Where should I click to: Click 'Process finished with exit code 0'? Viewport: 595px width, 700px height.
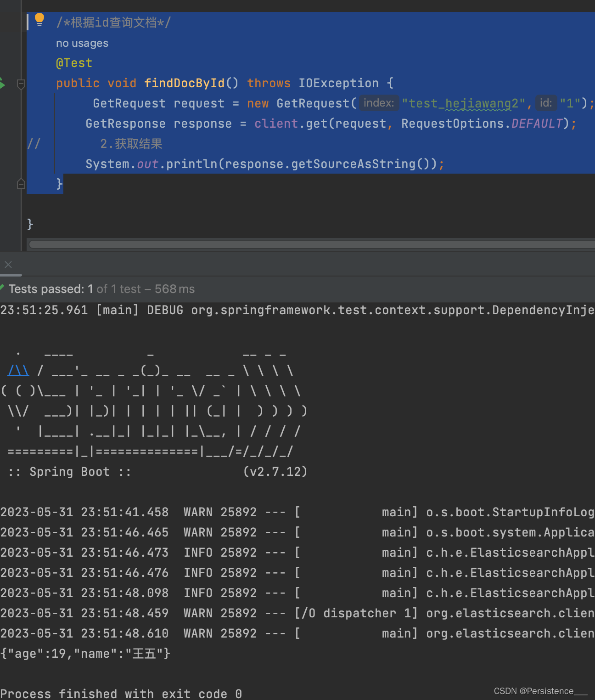[x=121, y=694]
